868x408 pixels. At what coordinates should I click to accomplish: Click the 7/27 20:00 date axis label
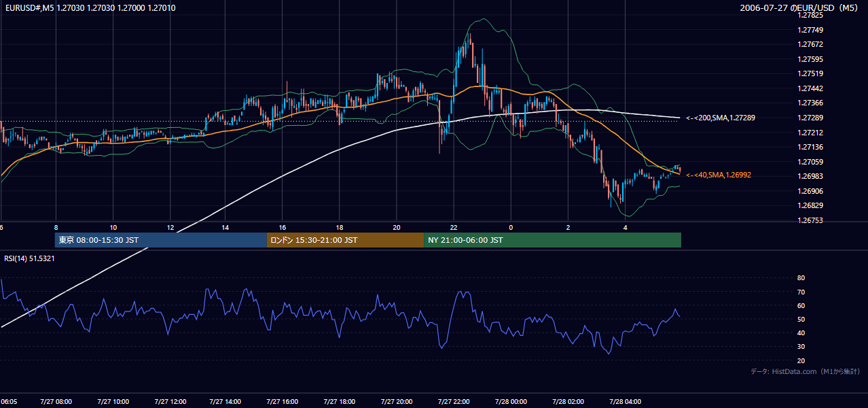[396, 402]
